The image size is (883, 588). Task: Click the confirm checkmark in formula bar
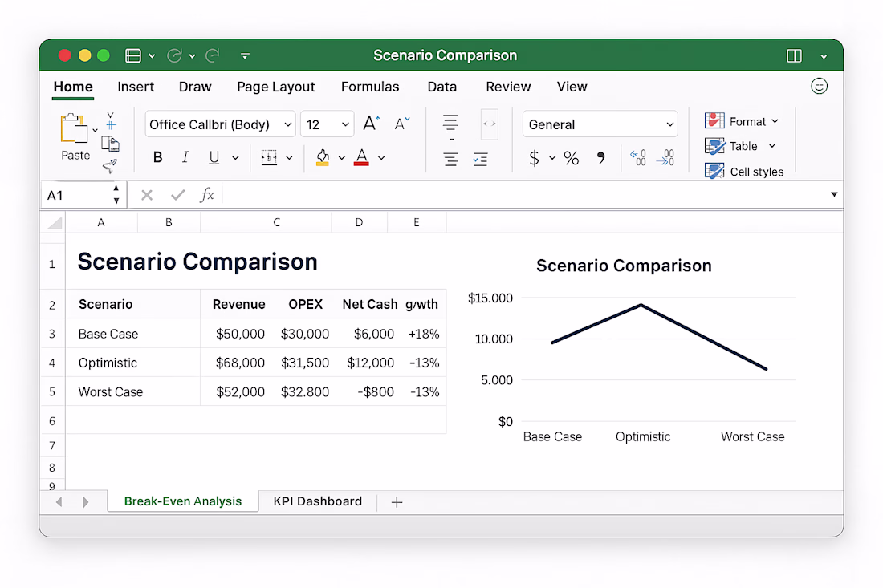pos(178,195)
